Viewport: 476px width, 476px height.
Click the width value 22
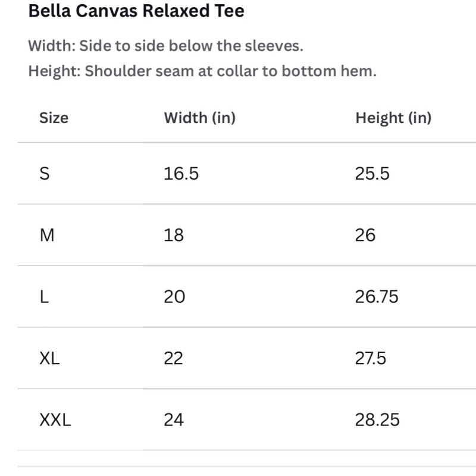coord(173,358)
